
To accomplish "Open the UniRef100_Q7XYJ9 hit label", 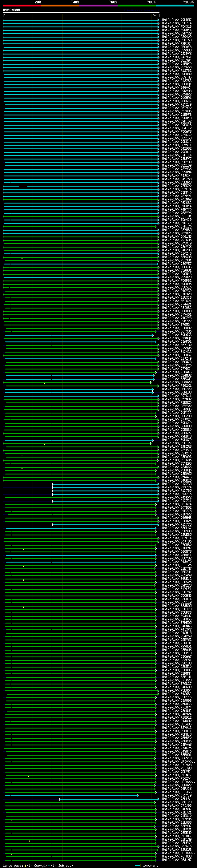I will [177, 796].
